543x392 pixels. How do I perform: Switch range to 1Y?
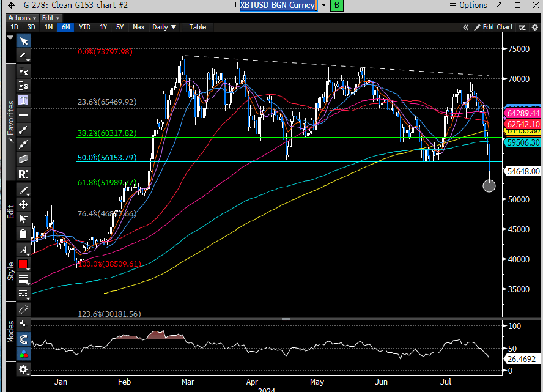tap(103, 27)
